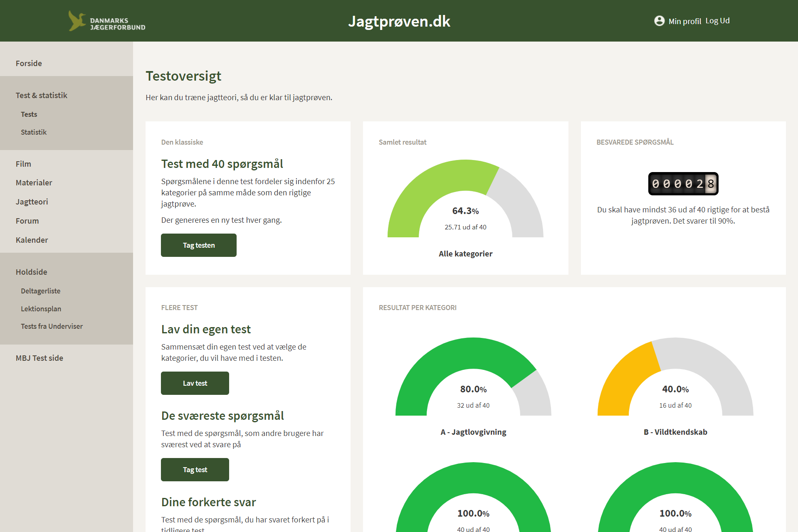Click 'Test med 40 spørgsmål' heading
Viewport: 798px width, 532px height.
(222, 164)
